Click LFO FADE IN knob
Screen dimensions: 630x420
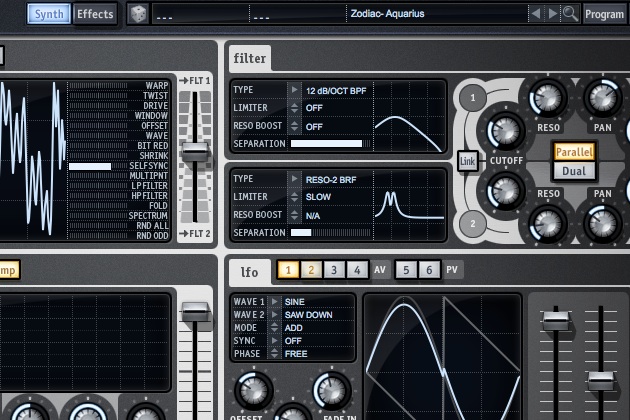(332, 390)
